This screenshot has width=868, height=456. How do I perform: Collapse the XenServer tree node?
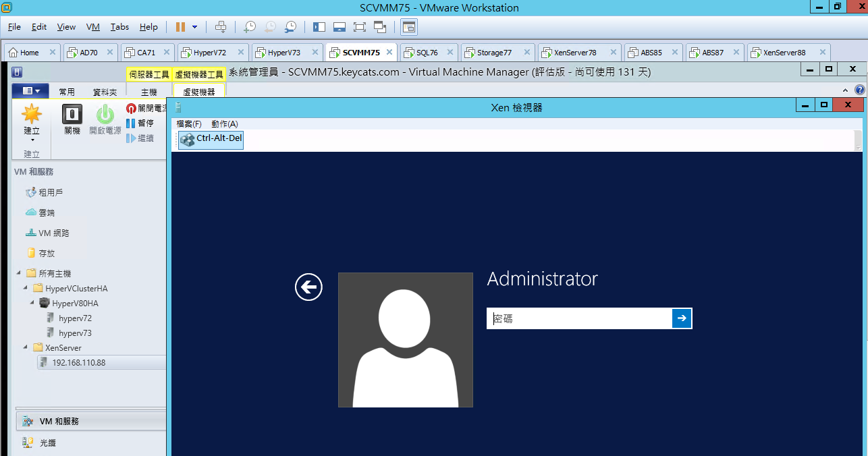click(25, 347)
